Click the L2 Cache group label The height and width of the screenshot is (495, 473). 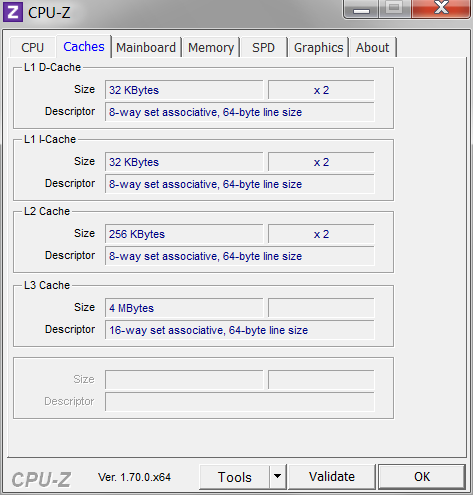tap(47, 211)
